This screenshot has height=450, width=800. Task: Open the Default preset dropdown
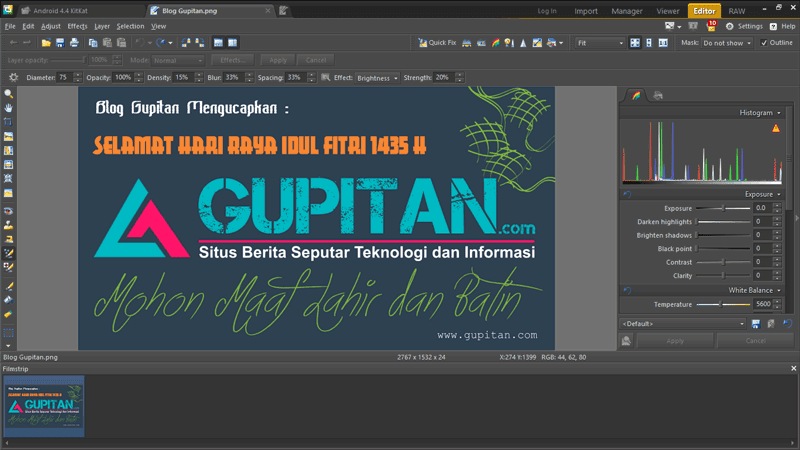pyautogui.click(x=683, y=323)
